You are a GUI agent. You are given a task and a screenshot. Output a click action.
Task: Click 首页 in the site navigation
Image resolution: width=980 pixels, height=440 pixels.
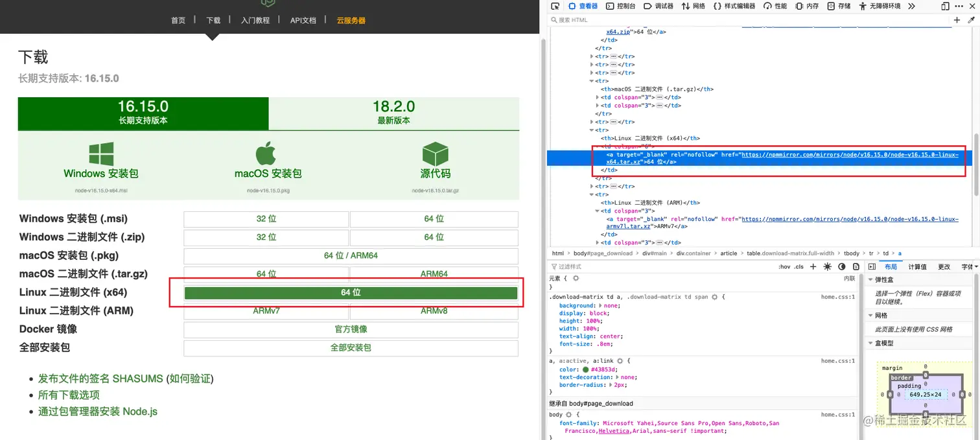pyautogui.click(x=178, y=20)
